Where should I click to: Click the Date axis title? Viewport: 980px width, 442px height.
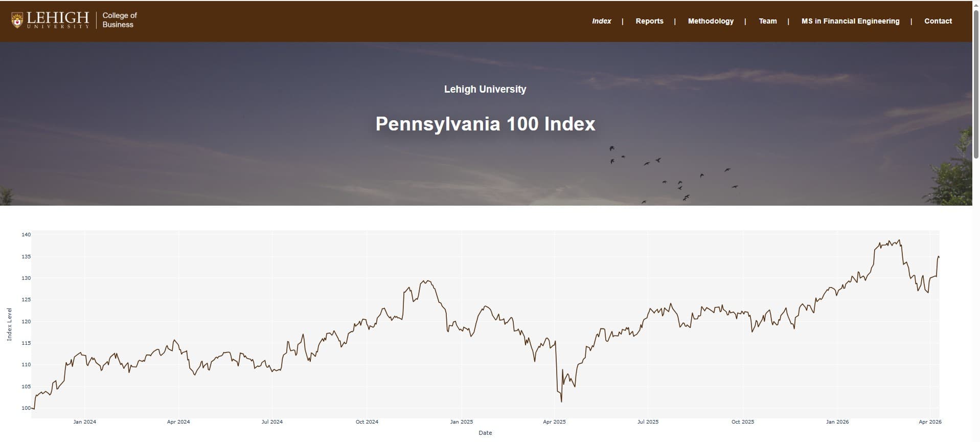click(x=485, y=432)
